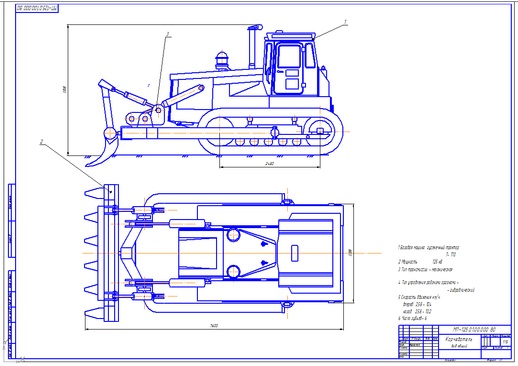Select the title block designation cell

coord(475,330)
